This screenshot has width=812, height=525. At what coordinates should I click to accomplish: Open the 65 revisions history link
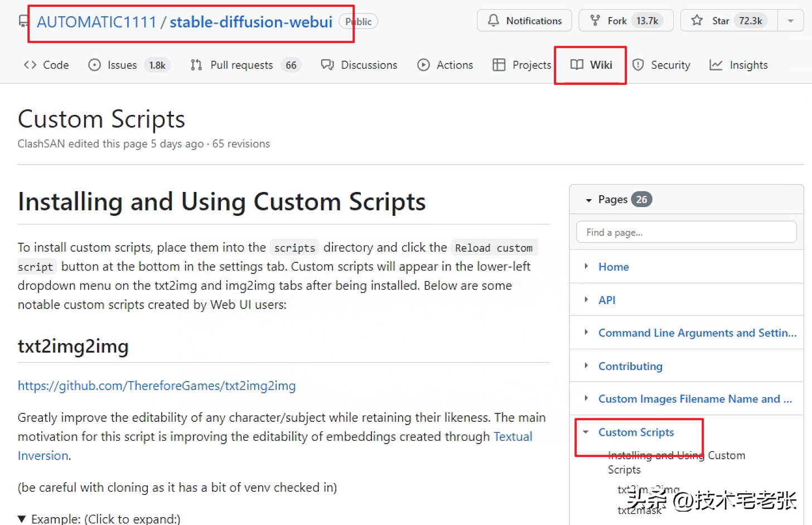click(x=241, y=143)
